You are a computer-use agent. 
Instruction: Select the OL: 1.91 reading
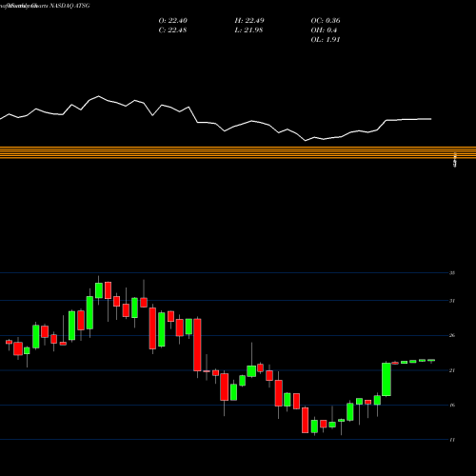[326, 40]
